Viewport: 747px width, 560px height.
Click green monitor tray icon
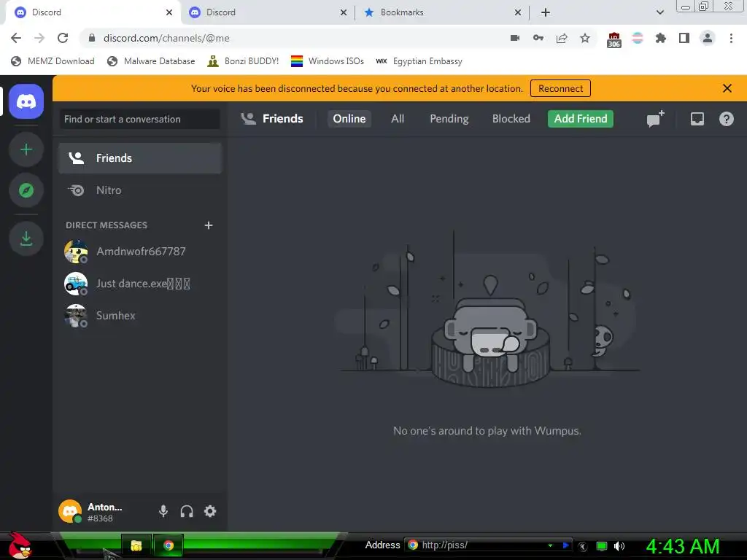coord(601,546)
